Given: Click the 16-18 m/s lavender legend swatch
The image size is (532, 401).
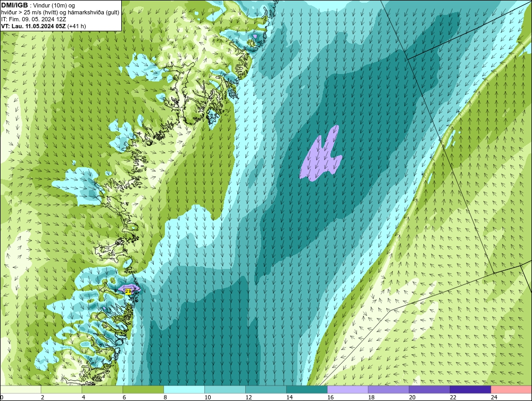Looking at the screenshot, I should (x=347, y=389).
